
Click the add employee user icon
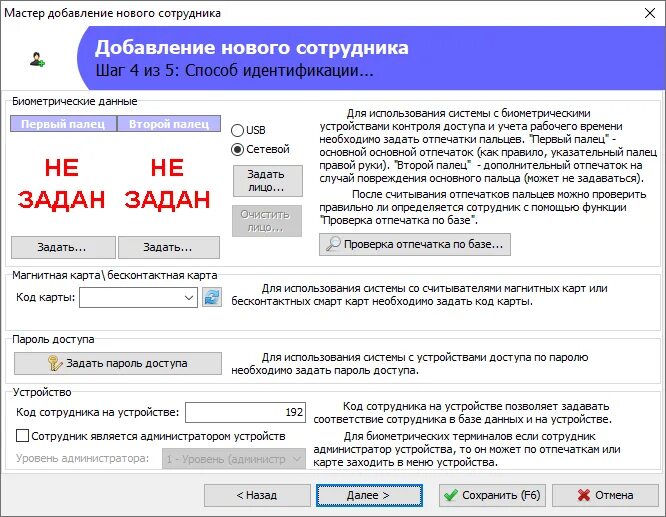pos(37,59)
